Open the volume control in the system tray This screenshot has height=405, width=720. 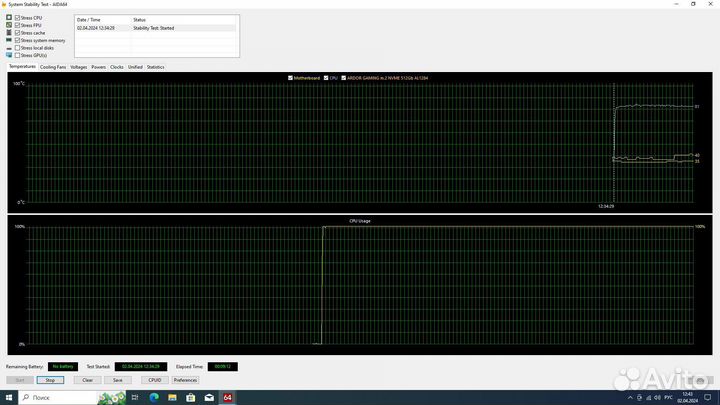(x=657, y=397)
